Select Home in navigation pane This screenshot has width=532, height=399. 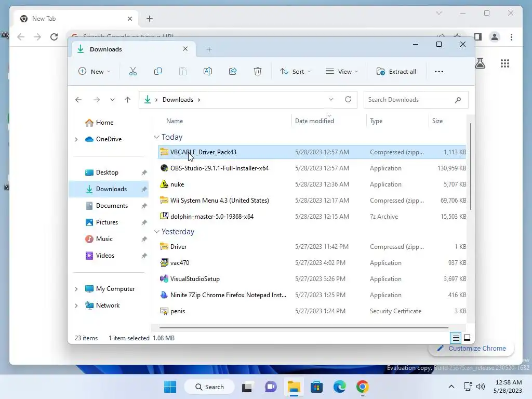[104, 123]
